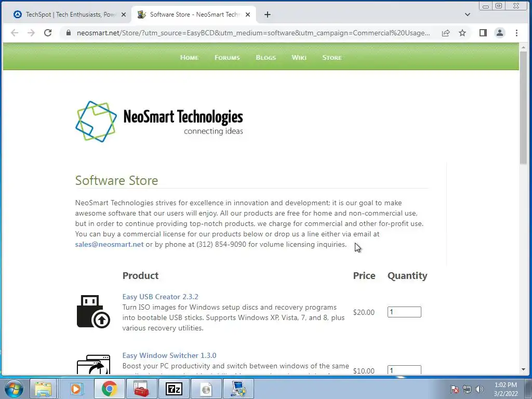Click the Action Center flag tray icon
Image resolution: width=532 pixels, height=399 pixels.
454,389
